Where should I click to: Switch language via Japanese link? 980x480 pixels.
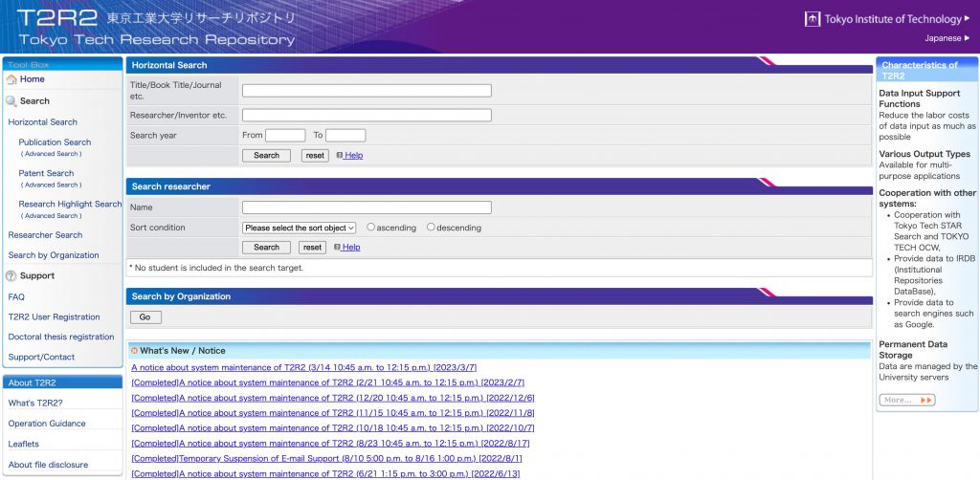click(x=947, y=38)
